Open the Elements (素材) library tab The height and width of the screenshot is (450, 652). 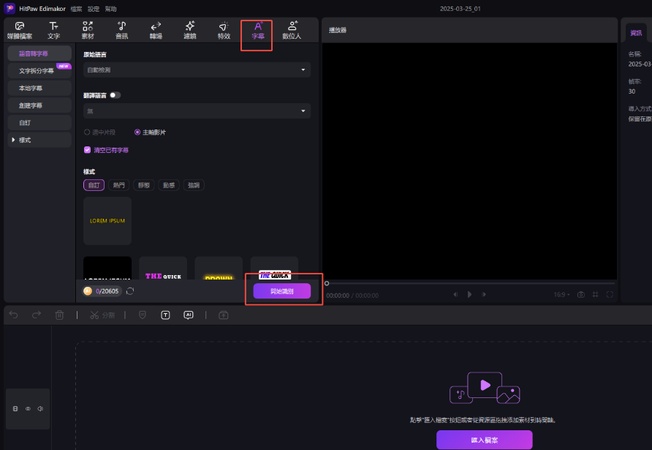[88, 30]
